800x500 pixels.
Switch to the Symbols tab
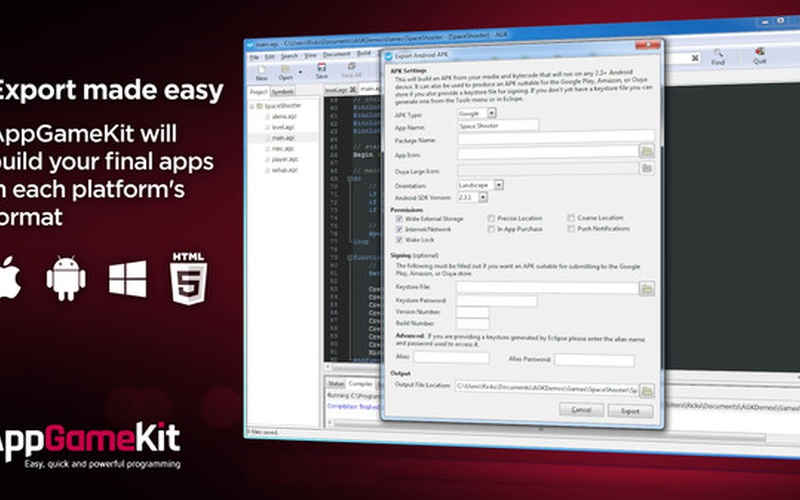point(283,91)
